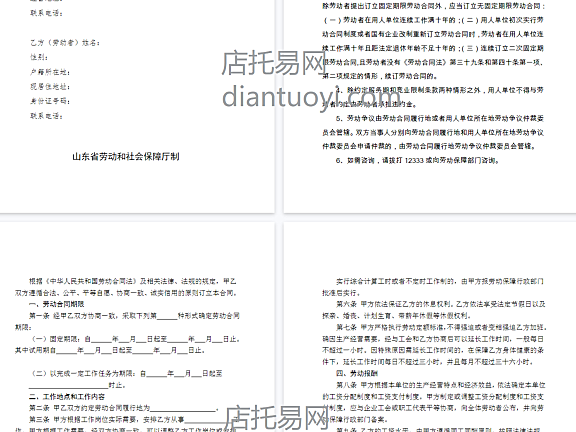Click the line starting "件下，延长工作时间每日不超过三小时"
This screenshot has width=576, height=432.
(x=428, y=362)
